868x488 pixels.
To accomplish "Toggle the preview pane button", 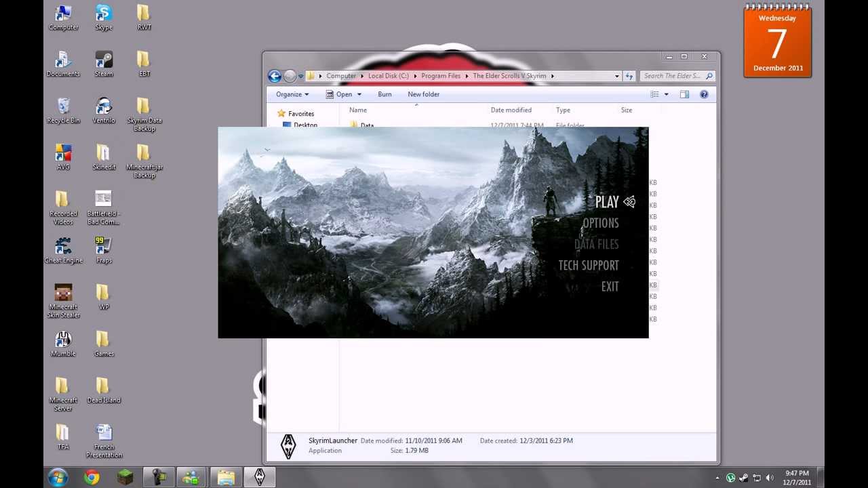I will coord(684,94).
